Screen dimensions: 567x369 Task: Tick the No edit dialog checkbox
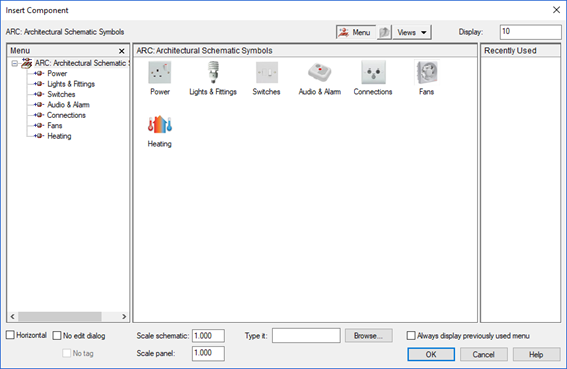(57, 335)
